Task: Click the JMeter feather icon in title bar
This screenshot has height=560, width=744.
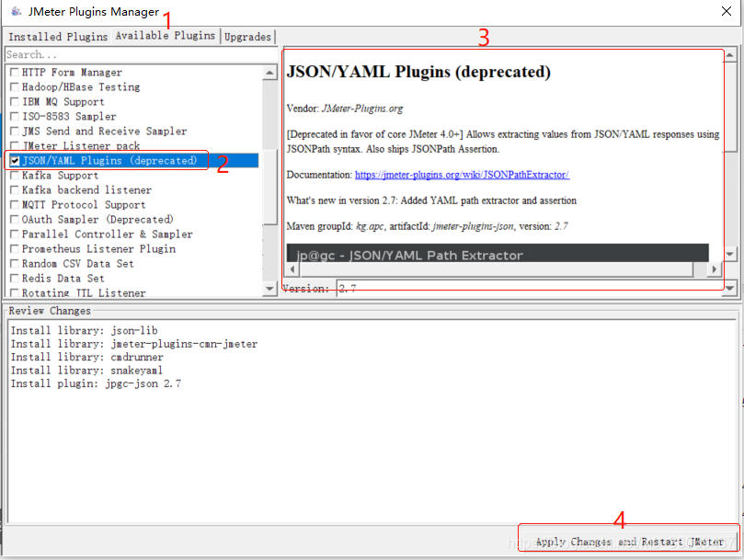Action: click(17, 11)
